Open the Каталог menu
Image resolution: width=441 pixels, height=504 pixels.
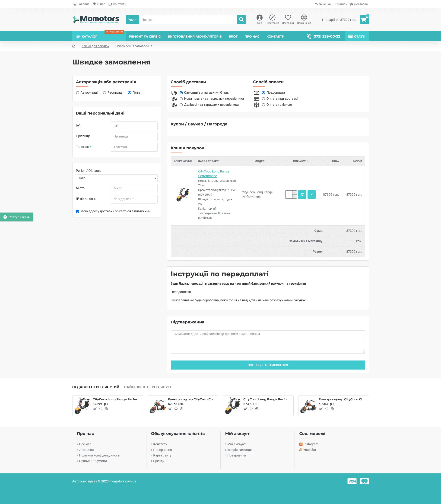tap(87, 36)
